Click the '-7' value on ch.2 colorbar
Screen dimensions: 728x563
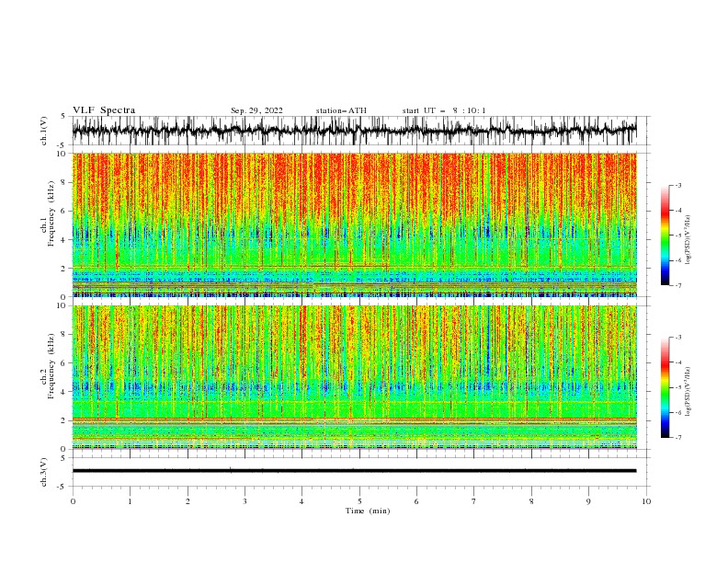coord(677,437)
